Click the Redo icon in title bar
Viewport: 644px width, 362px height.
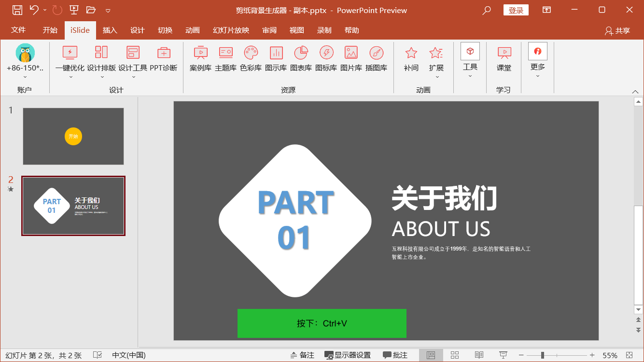57,10
